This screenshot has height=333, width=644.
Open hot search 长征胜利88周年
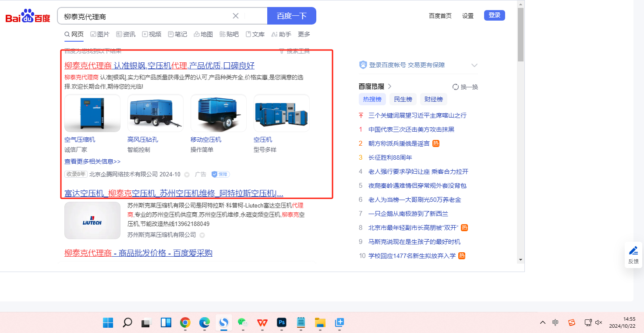[x=390, y=158]
